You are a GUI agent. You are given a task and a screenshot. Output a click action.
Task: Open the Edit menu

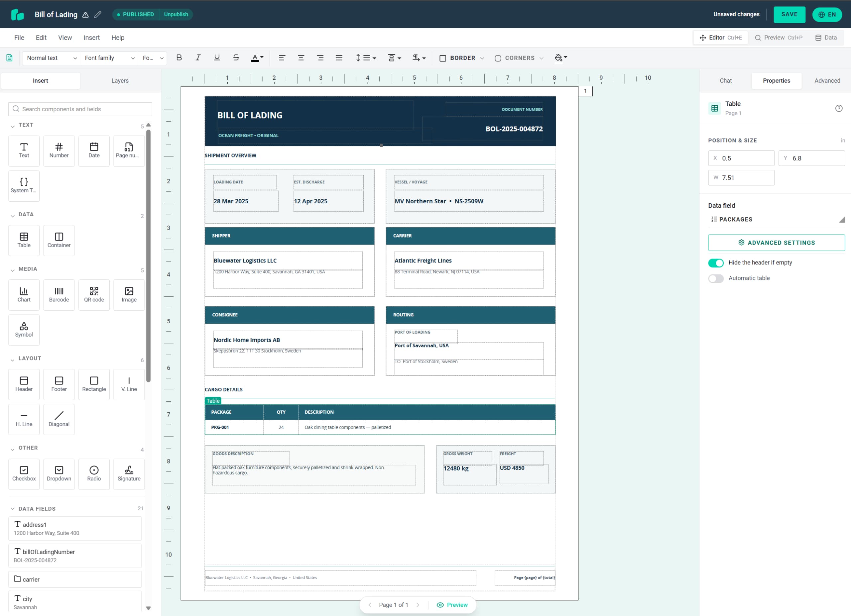(41, 38)
